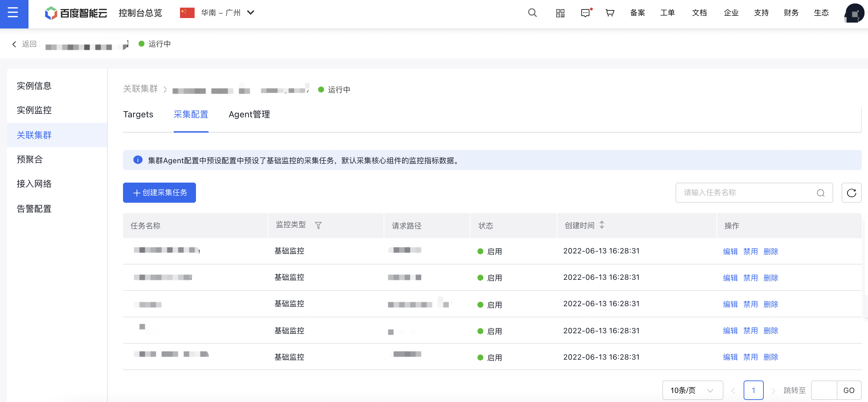This screenshot has width=868, height=402.
Task: Click 删除 in the first task row
Action: 771,251
